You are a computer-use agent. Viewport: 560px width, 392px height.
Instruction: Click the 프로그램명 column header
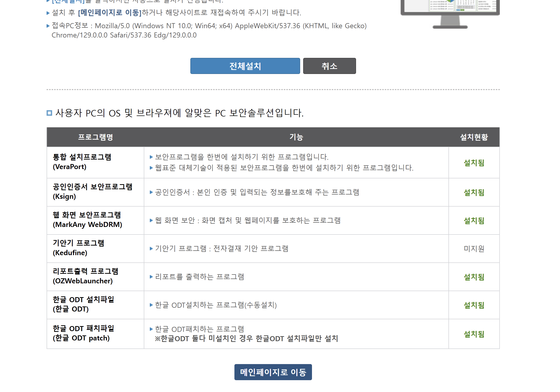click(x=95, y=137)
